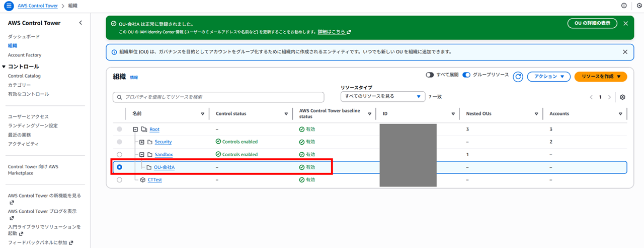
Task: Click the check icon in the green banner
Action: pos(114,24)
